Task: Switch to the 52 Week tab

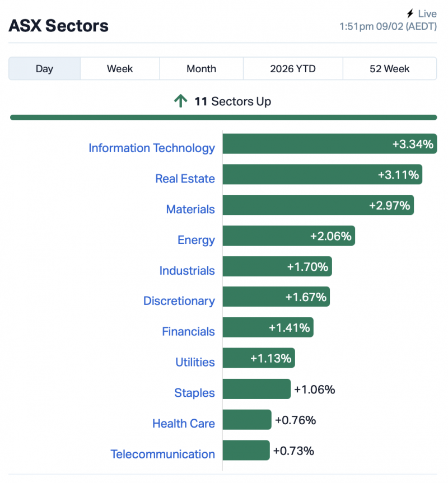Action: pyautogui.click(x=389, y=69)
